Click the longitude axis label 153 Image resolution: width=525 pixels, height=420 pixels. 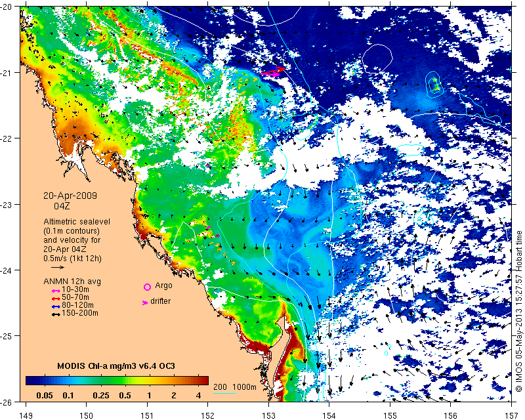pyautogui.click(x=268, y=415)
